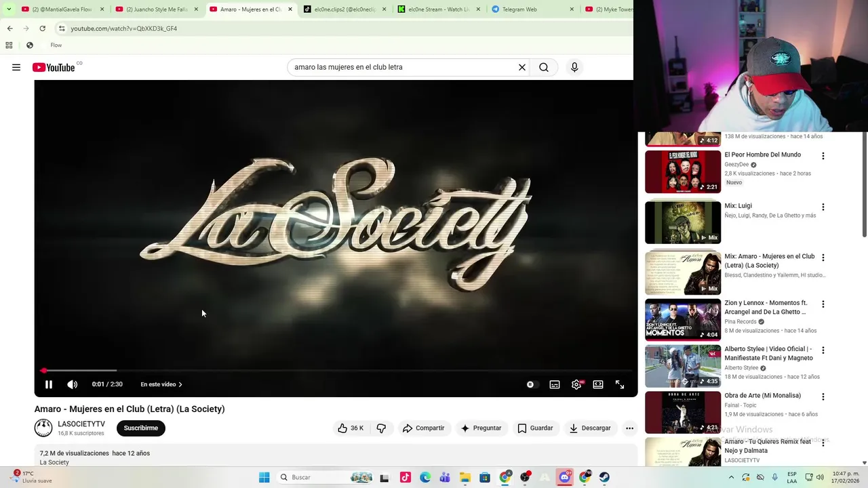Open the LASOCIETYTV channel avatar

point(43,428)
